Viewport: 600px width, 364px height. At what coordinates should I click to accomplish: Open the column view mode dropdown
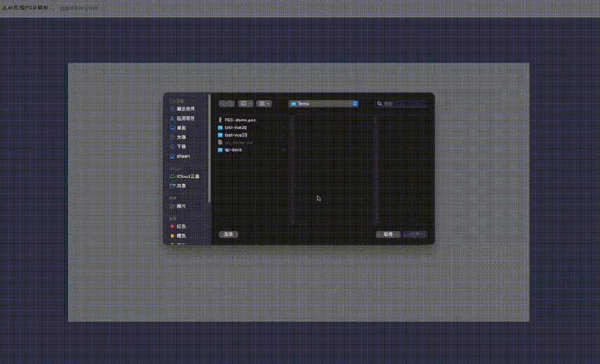(x=246, y=103)
